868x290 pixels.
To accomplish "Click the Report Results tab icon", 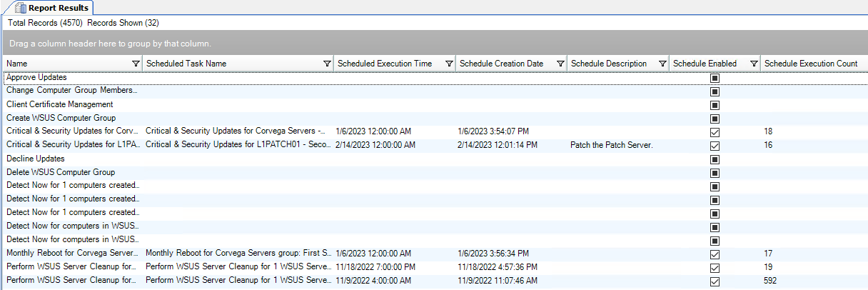I will pos(21,8).
